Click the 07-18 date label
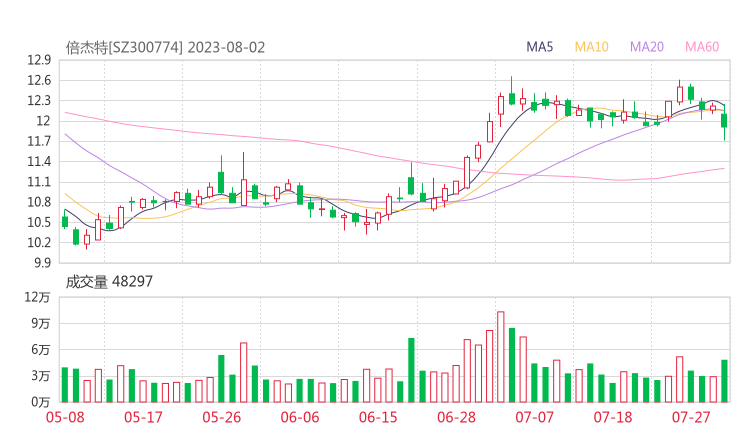This screenshot has height=440, width=740. (613, 417)
